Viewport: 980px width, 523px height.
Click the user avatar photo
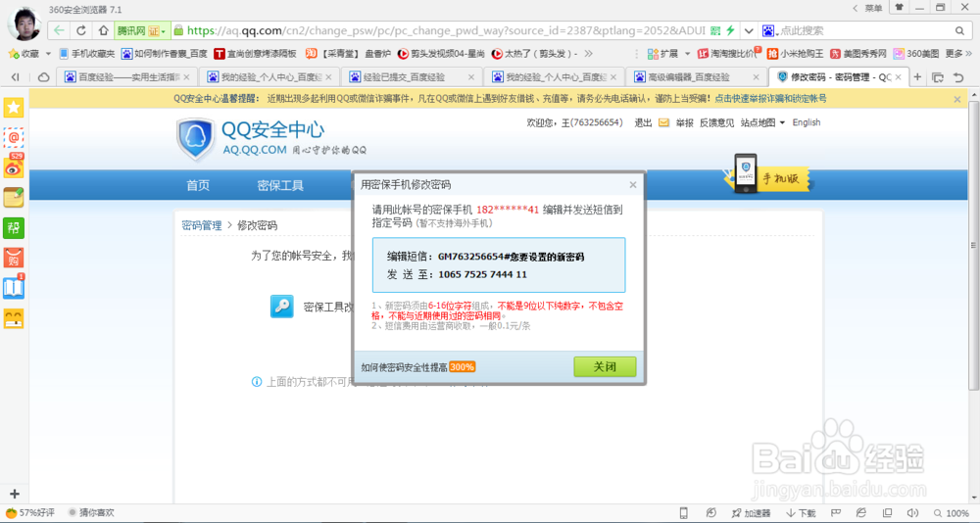pyautogui.click(x=24, y=24)
